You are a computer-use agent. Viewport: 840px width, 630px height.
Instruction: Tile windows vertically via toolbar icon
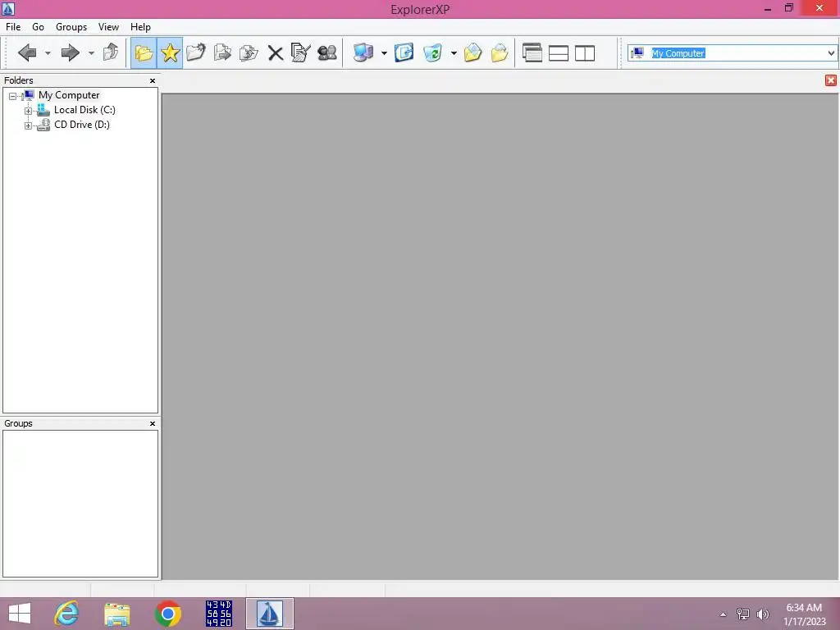(x=585, y=53)
